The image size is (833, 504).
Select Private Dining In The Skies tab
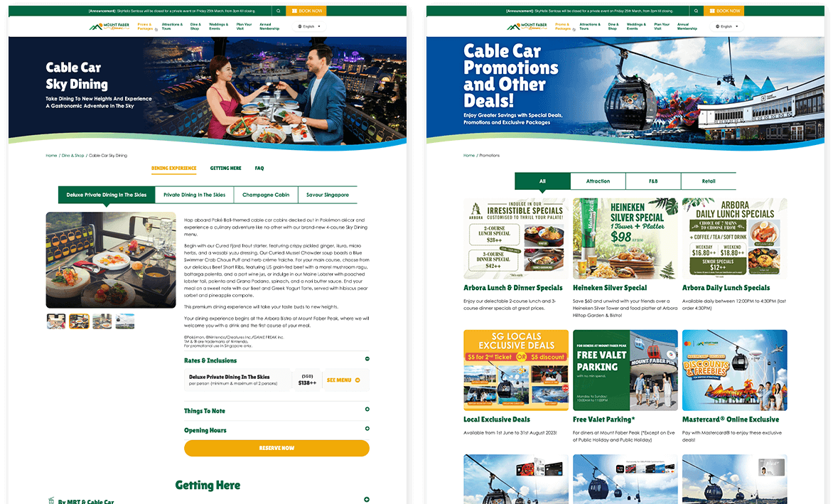point(195,195)
